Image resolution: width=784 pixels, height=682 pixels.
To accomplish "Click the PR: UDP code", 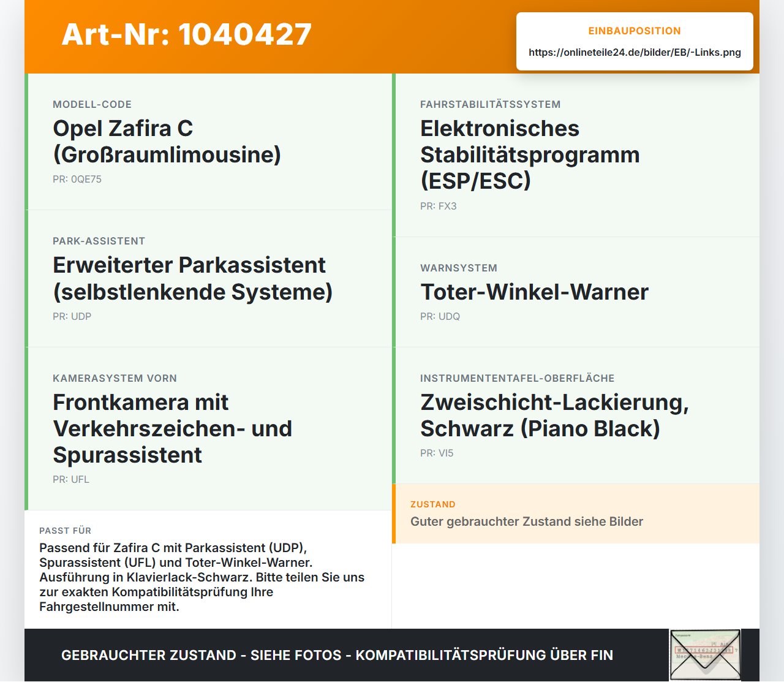I will tap(72, 316).
